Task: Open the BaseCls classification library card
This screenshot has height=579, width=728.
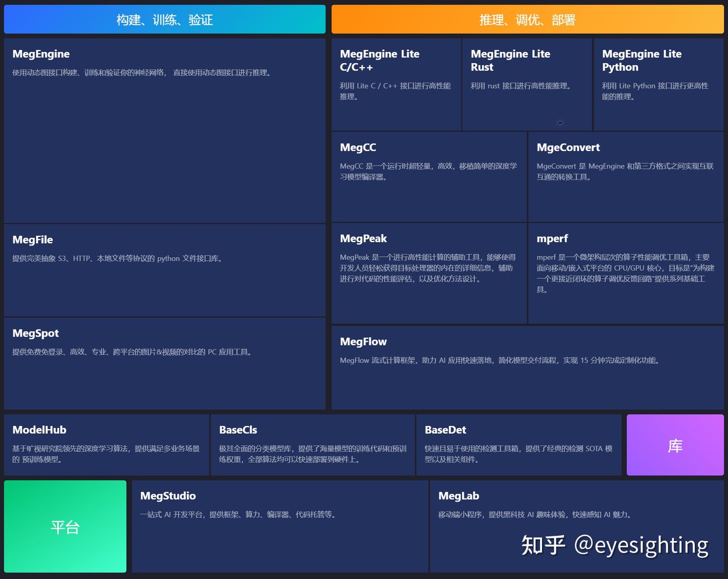Action: click(x=312, y=445)
